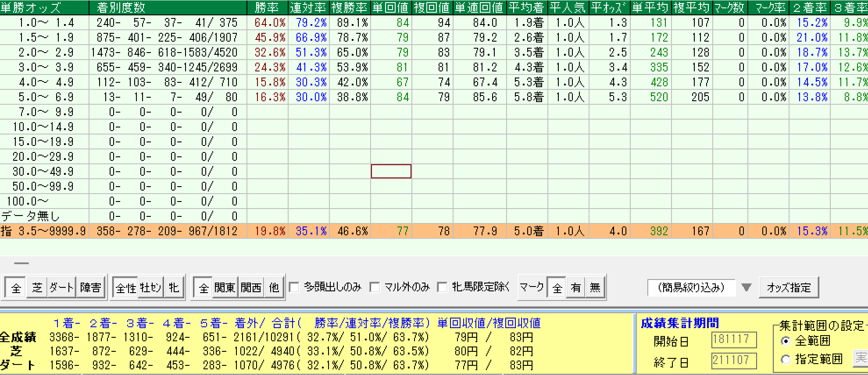Click the 着別度数 column header
868x375 pixels.
[x=168, y=7]
